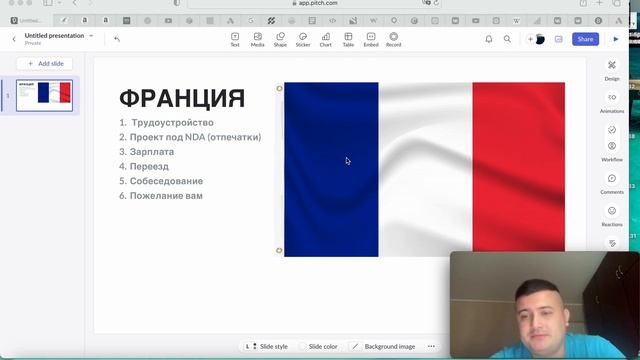Viewport: 640px width, 360px height.
Task: Go back with the left chevron
Action: [x=14, y=39]
